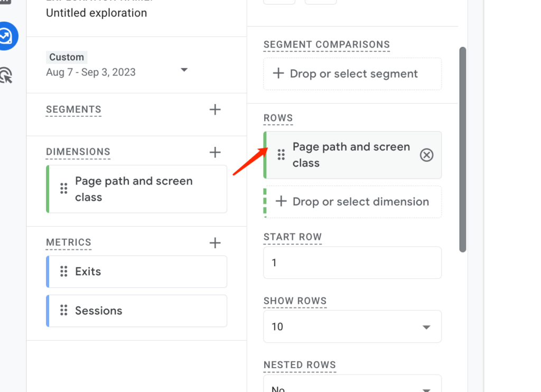
Task: Click Drop or select dimension
Action: [x=352, y=202]
